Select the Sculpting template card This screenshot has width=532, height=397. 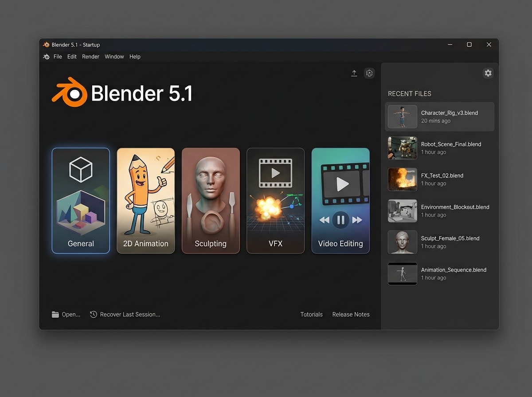pyautogui.click(x=211, y=201)
